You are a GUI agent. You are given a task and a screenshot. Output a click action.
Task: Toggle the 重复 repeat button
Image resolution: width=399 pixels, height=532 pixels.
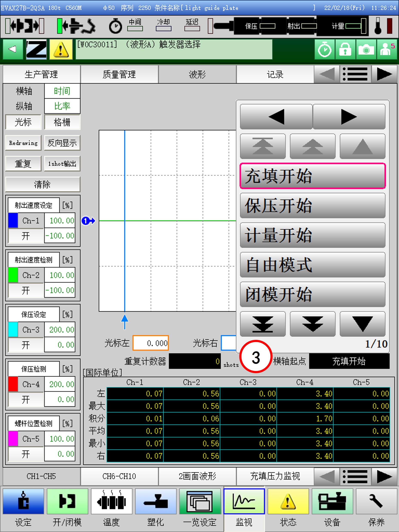tap(23, 164)
